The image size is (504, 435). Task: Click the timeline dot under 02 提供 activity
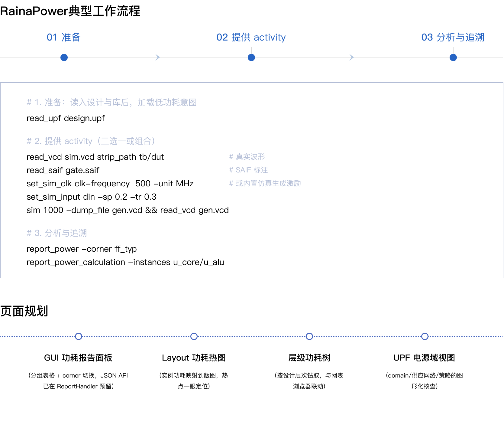coord(251,57)
